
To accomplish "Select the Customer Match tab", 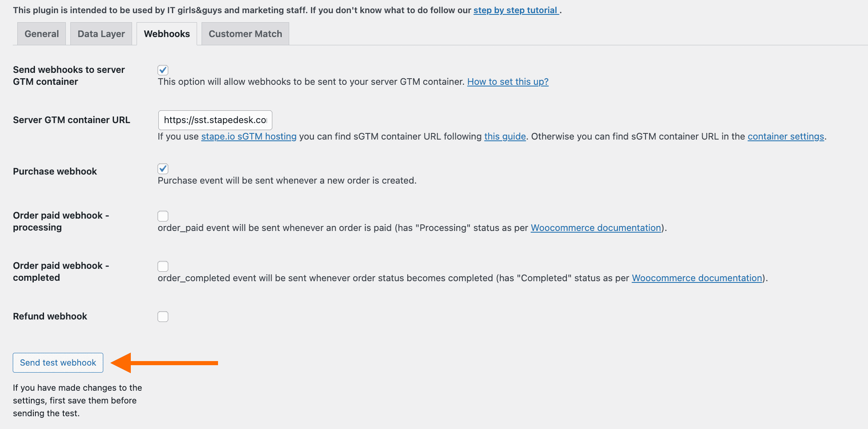I will click(x=245, y=33).
